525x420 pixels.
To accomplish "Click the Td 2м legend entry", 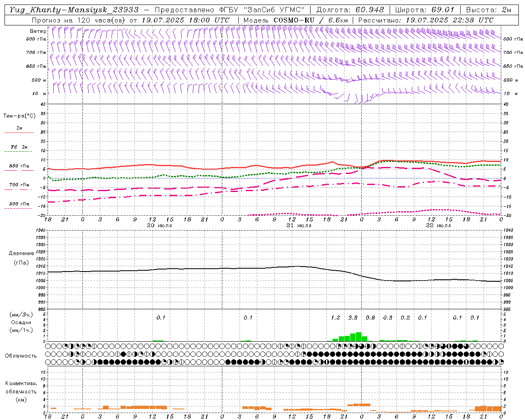I will [x=19, y=147].
